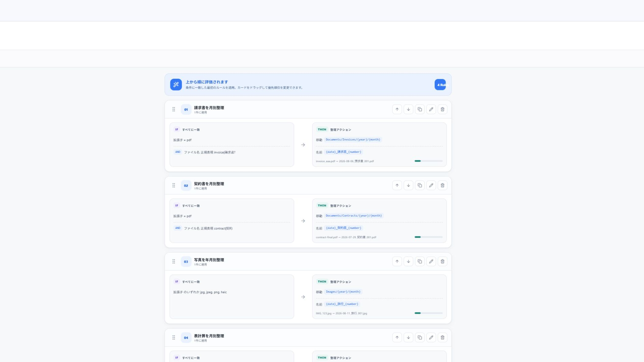The width and height of the screenshot is (644, 362).
Task: Move rule 請求書を月別整理 down
Action: coord(408,109)
